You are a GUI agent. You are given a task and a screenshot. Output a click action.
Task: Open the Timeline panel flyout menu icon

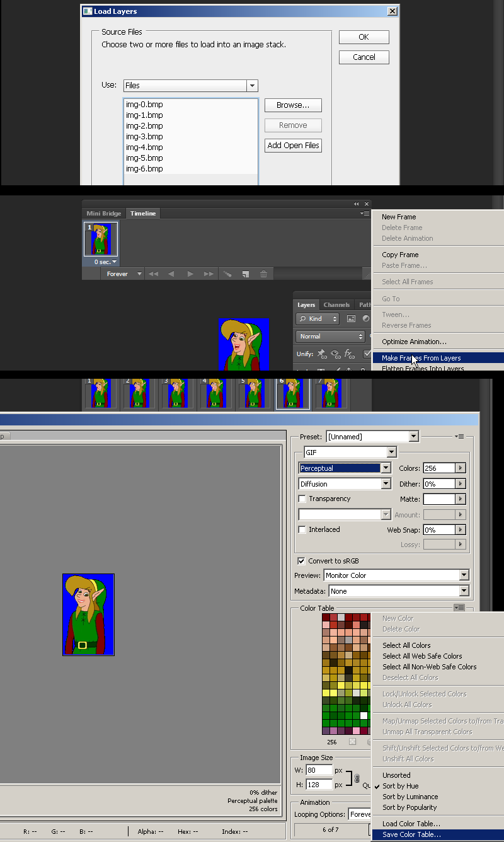click(x=365, y=214)
